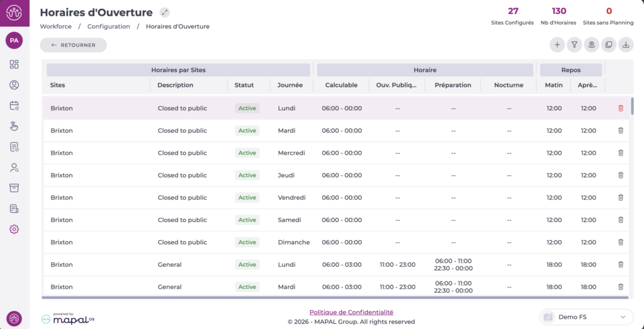Open the filter funnel icon
This screenshot has width=644, height=329.
click(574, 45)
